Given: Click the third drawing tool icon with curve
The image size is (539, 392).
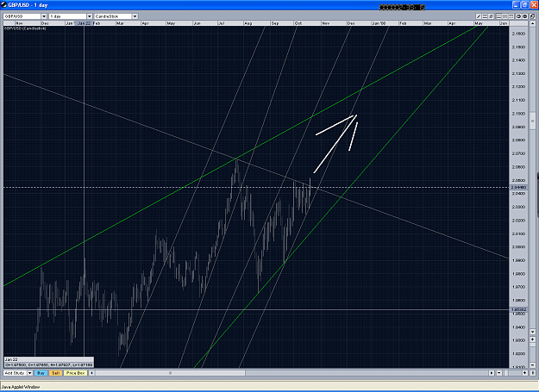Looking at the screenshot, I should pyautogui.click(x=491, y=16).
